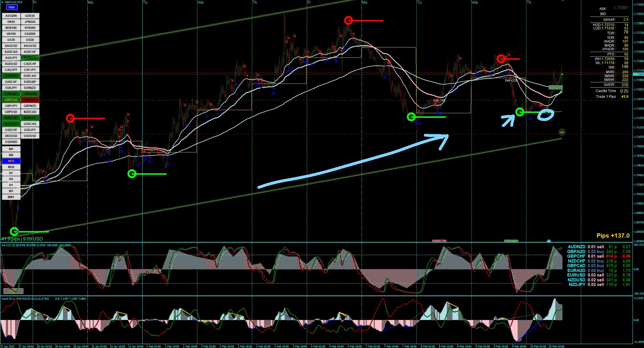Switch chart to the SPX500 index
This screenshot has width=644, height=348.
pos(30,28)
